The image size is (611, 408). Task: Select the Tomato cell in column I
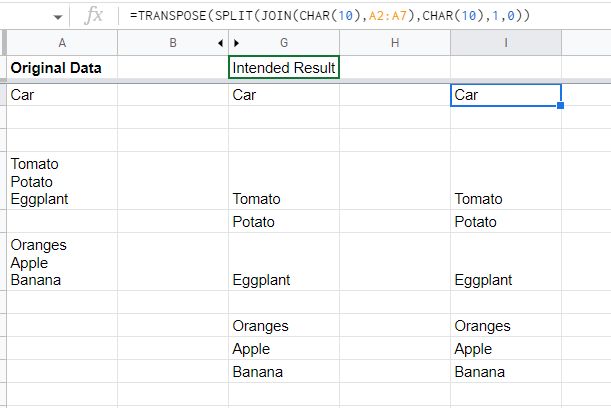[505, 199]
